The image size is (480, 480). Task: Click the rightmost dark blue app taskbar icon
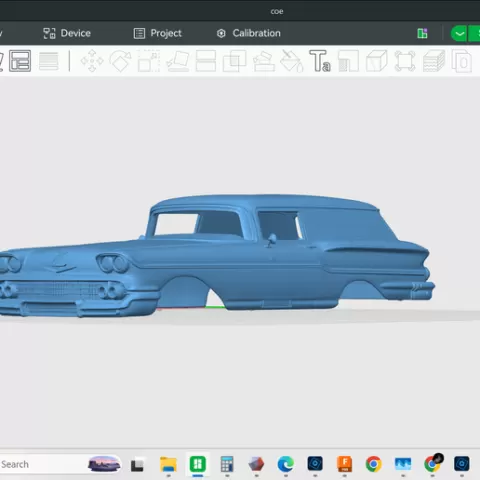coord(462,464)
